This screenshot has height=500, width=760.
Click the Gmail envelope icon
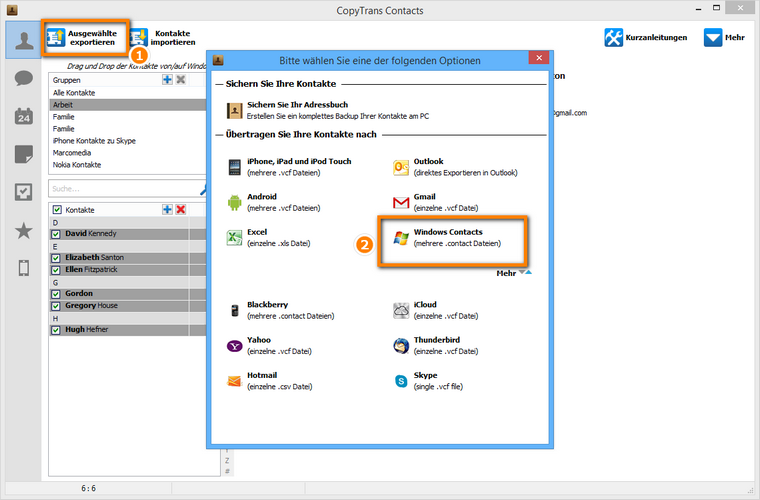(401, 203)
